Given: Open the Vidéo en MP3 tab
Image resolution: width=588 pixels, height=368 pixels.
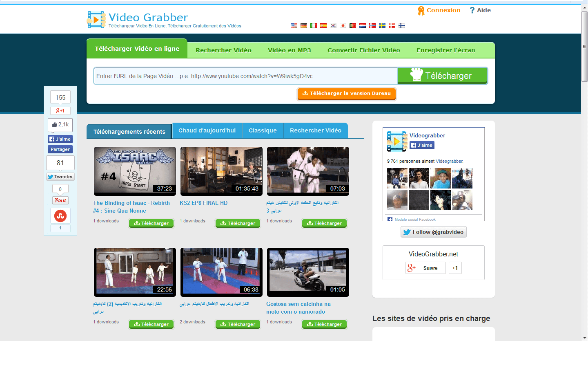Looking at the screenshot, I should click(x=290, y=50).
